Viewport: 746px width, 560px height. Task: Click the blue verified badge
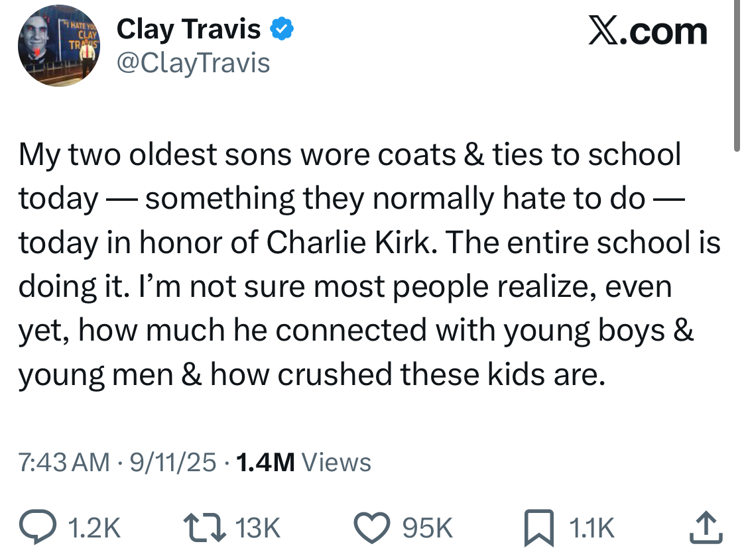pos(282,29)
